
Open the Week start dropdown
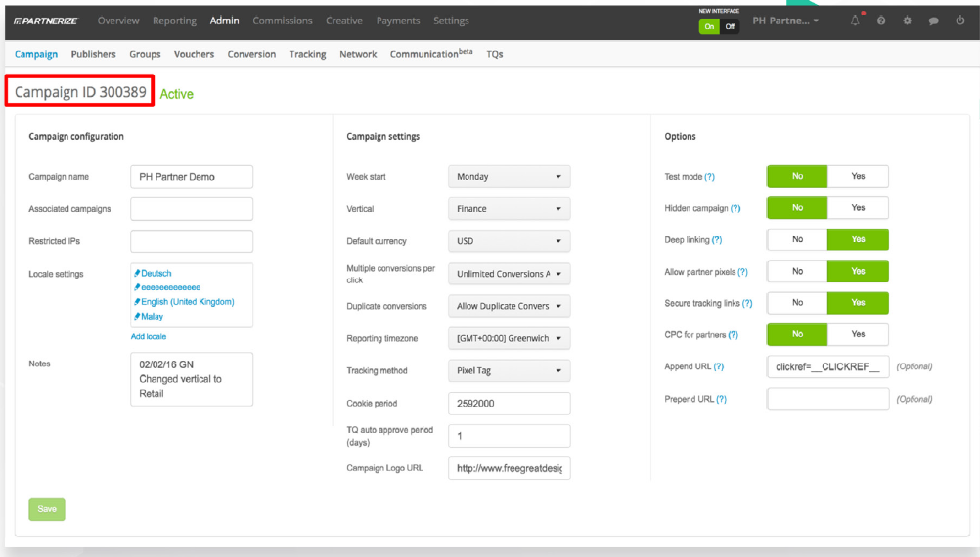coord(509,177)
